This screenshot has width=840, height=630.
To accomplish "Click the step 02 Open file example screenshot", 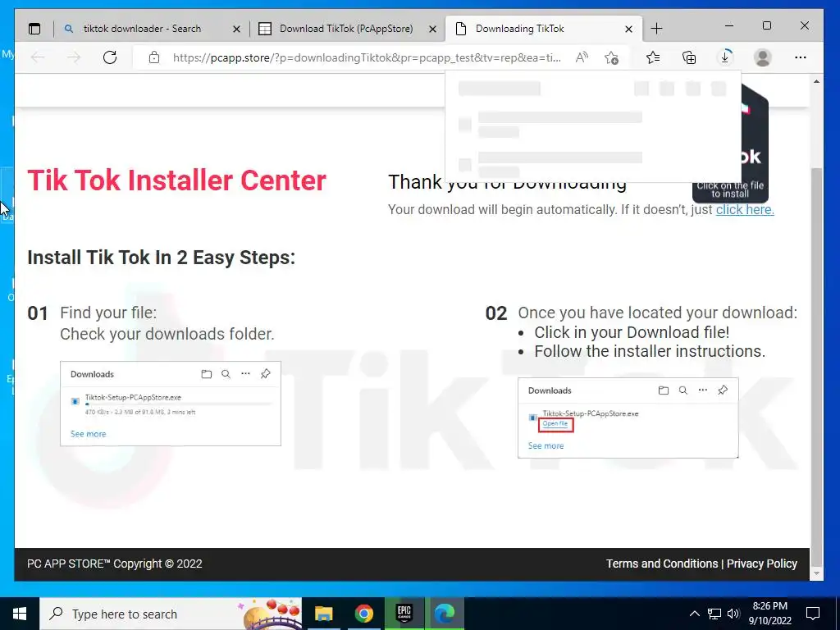I will (x=628, y=418).
